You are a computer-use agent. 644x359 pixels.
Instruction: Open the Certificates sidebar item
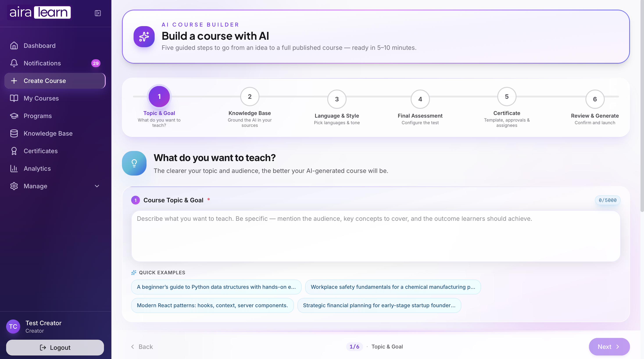click(55, 151)
